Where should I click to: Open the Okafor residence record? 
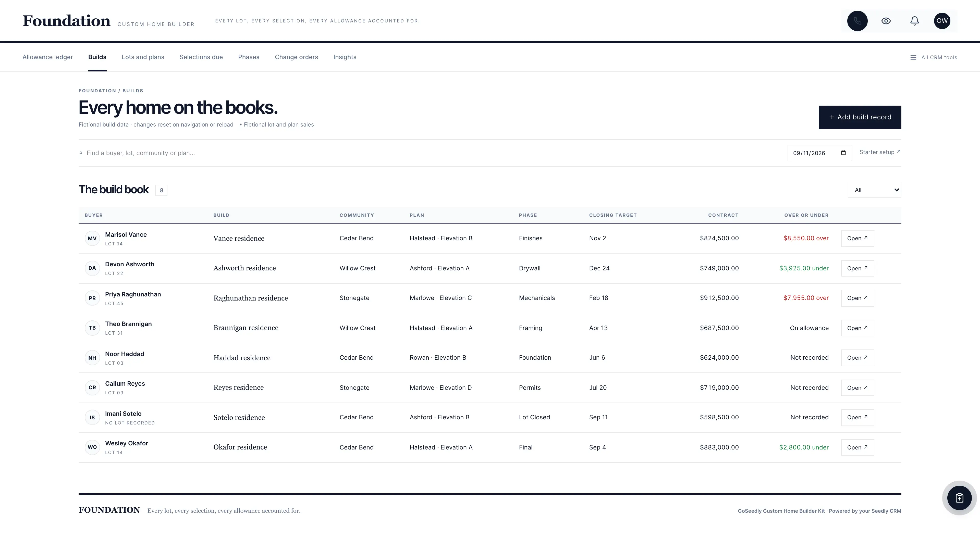857,447
